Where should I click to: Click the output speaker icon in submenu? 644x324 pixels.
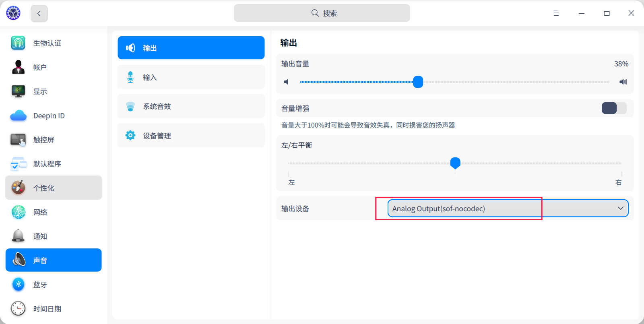pyautogui.click(x=130, y=48)
